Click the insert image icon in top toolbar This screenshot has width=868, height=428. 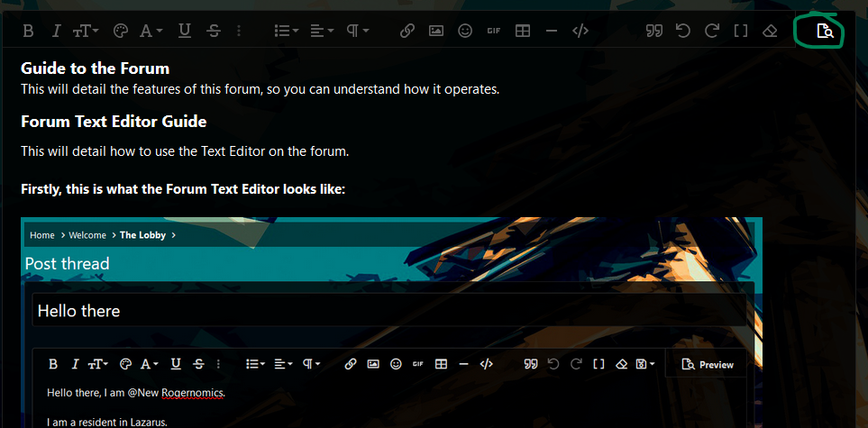436,31
